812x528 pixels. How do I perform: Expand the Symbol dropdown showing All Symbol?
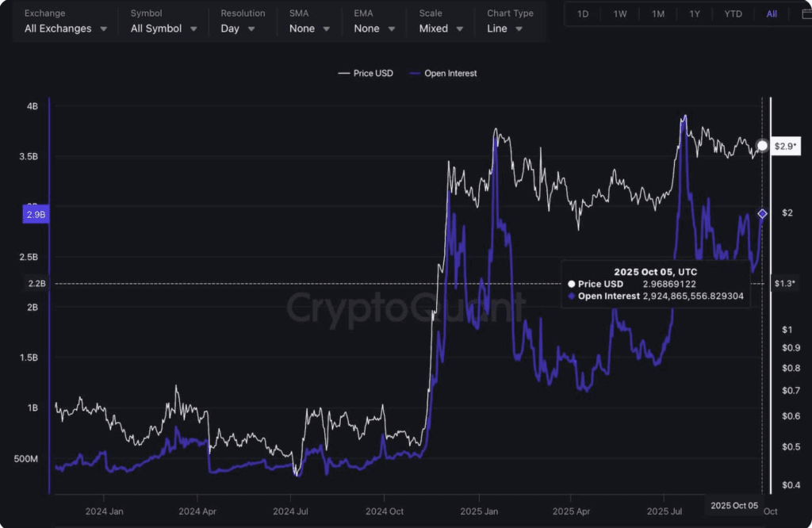point(163,29)
